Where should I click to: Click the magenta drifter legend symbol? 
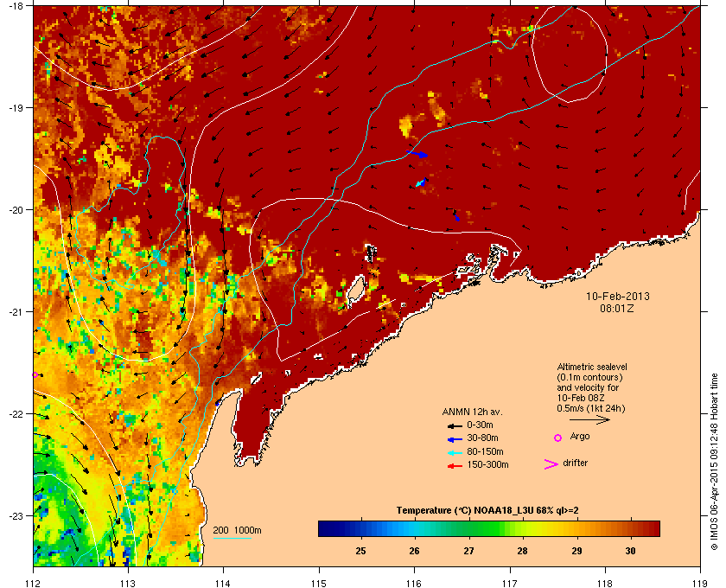coord(551,464)
